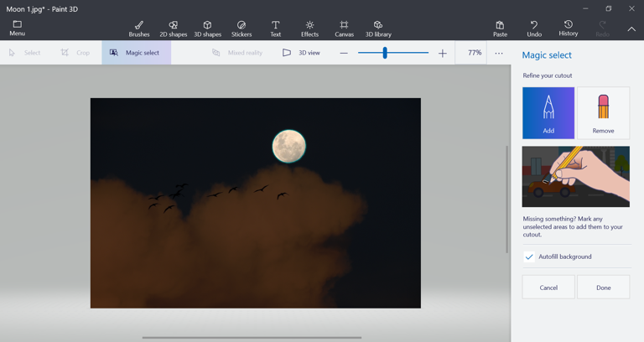Click the zoom slider handle

385,53
